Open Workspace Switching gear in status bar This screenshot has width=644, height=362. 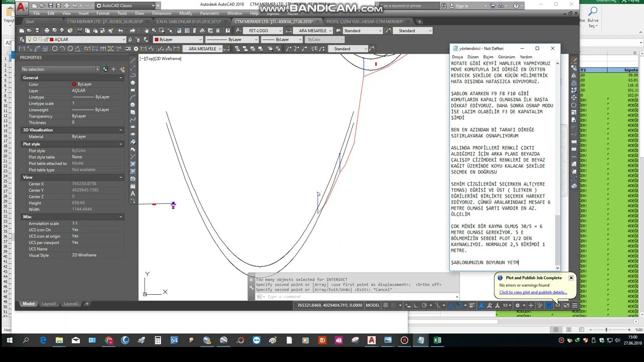(x=517, y=305)
